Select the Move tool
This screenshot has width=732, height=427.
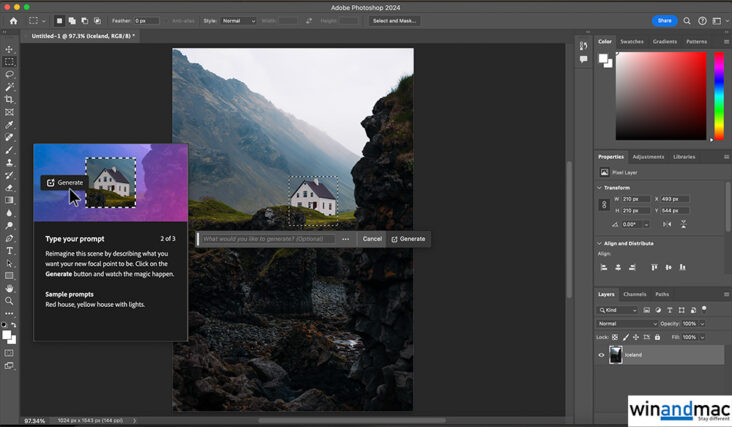pos(10,49)
